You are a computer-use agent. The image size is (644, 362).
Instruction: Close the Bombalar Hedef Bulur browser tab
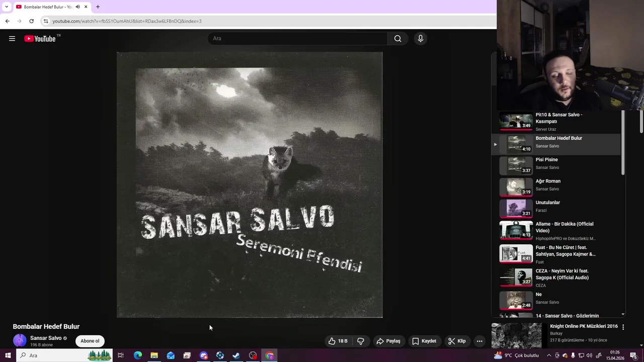tap(86, 7)
